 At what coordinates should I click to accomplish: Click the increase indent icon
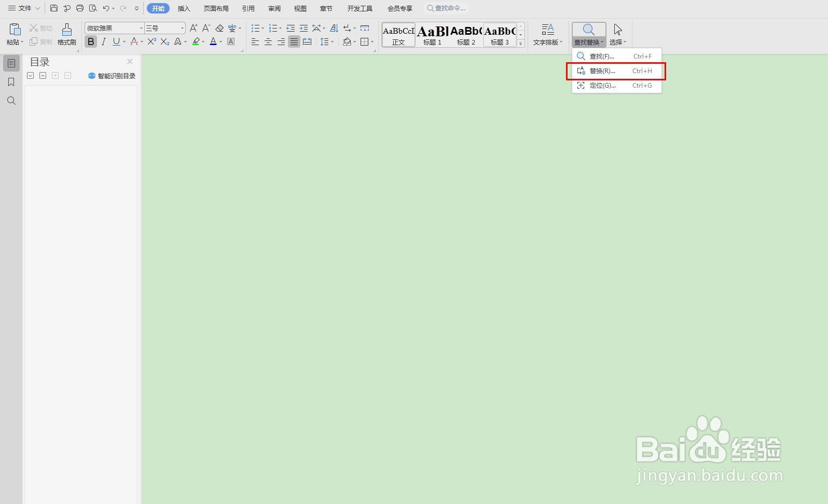point(303,28)
